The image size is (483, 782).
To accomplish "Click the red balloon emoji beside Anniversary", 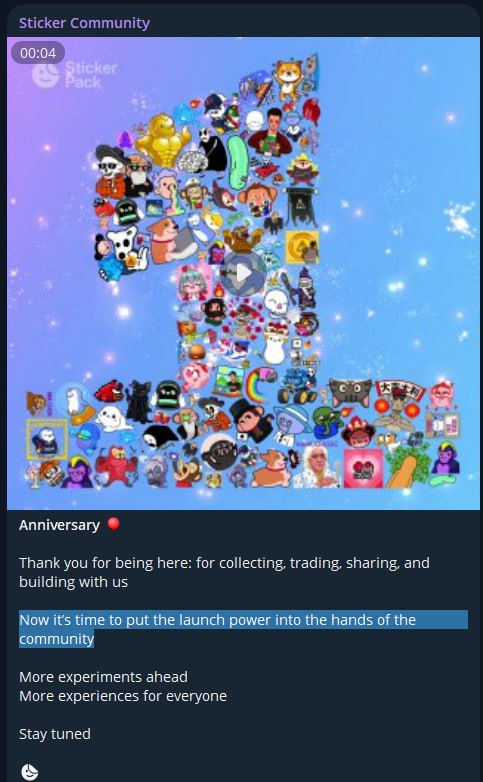I will pyautogui.click(x=113, y=524).
